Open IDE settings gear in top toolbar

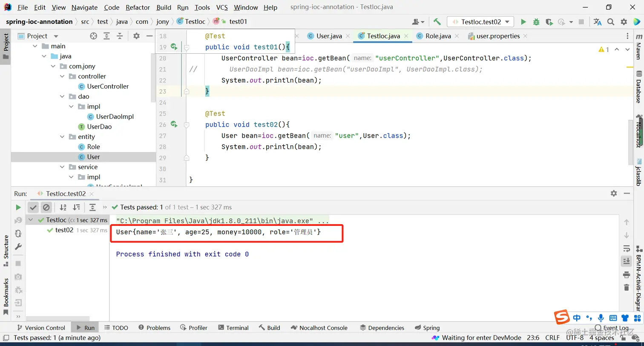[624, 22]
